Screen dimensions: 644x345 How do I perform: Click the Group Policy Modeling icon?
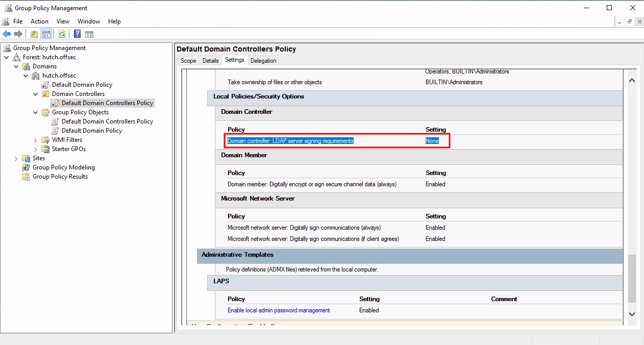pyautogui.click(x=26, y=167)
